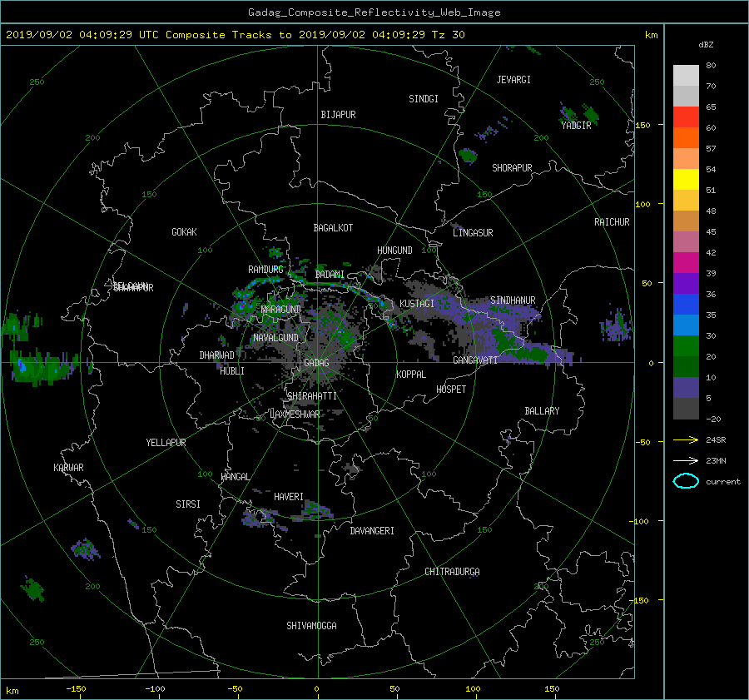Click the 150 tick on right km axis
The width and height of the screenshot is (749, 700).
(642, 125)
